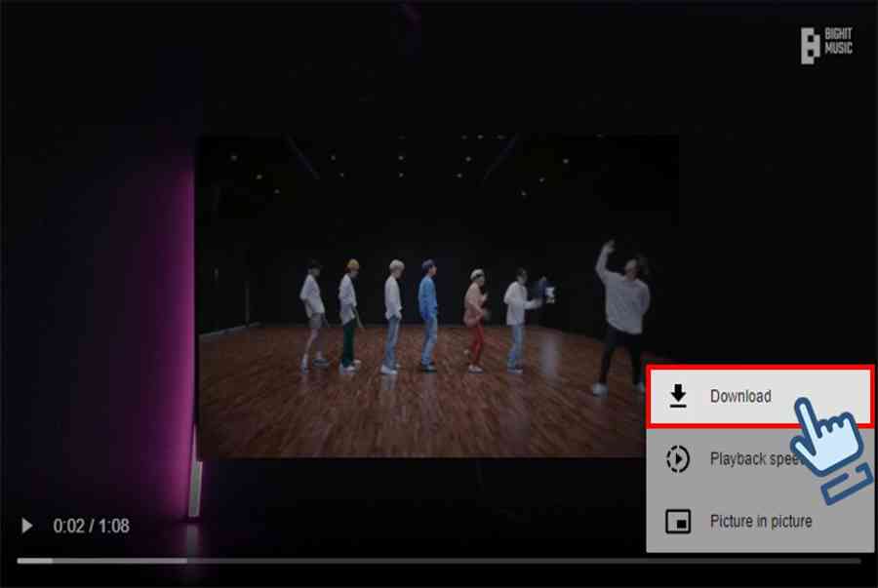Screen dimensions: 878x588
Task: Seek within the played portion of progress bar
Action: 34,561
